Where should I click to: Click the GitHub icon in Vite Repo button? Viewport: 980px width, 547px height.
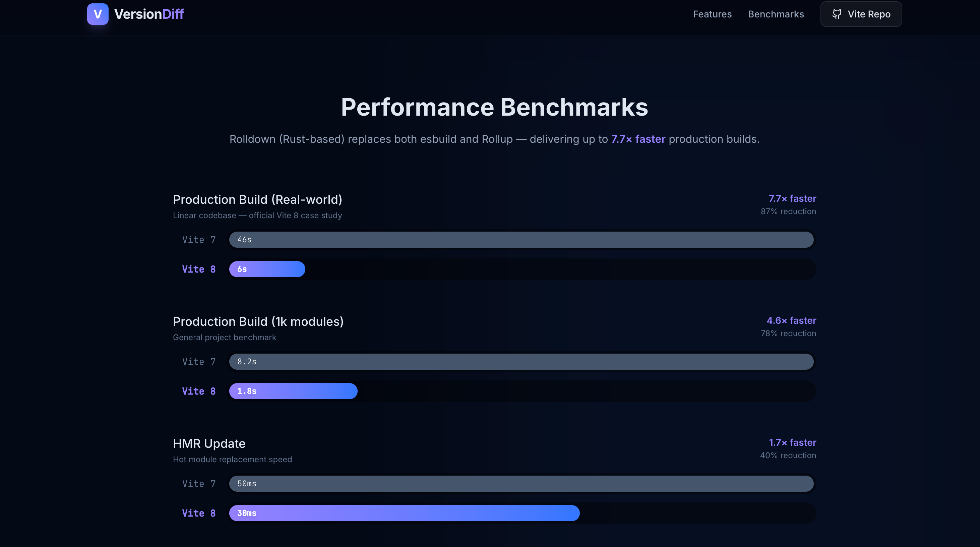click(837, 14)
